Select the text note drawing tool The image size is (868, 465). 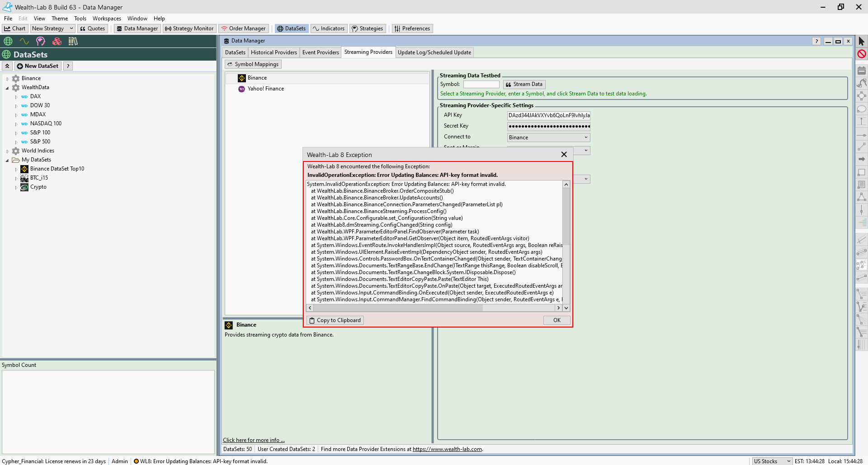click(x=861, y=185)
